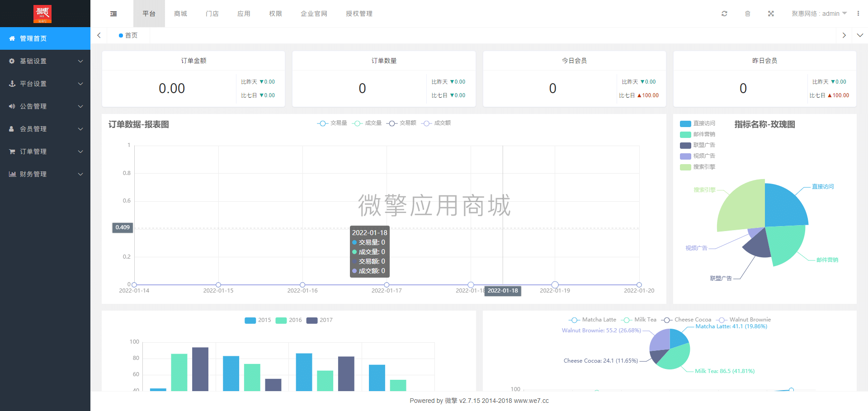The width and height of the screenshot is (868, 411).
Task: Click the speaker icon for 公告管理
Action: pyautogui.click(x=12, y=106)
